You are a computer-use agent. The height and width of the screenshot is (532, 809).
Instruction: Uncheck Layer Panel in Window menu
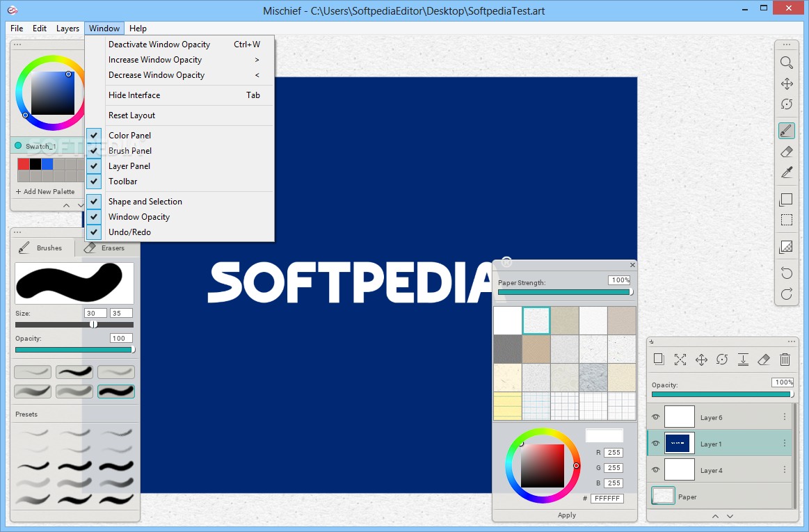tap(94, 166)
